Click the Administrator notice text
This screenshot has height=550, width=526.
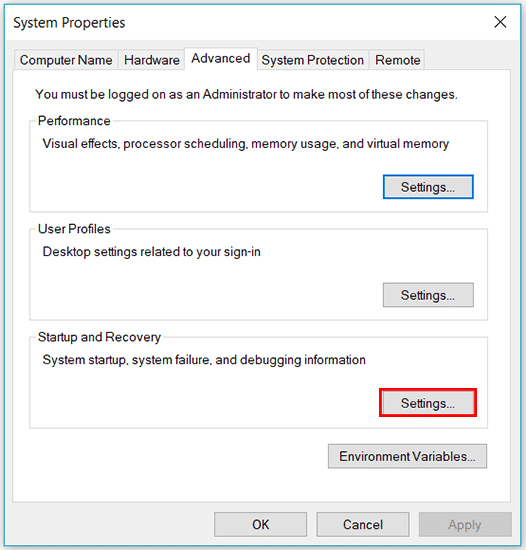click(x=247, y=94)
